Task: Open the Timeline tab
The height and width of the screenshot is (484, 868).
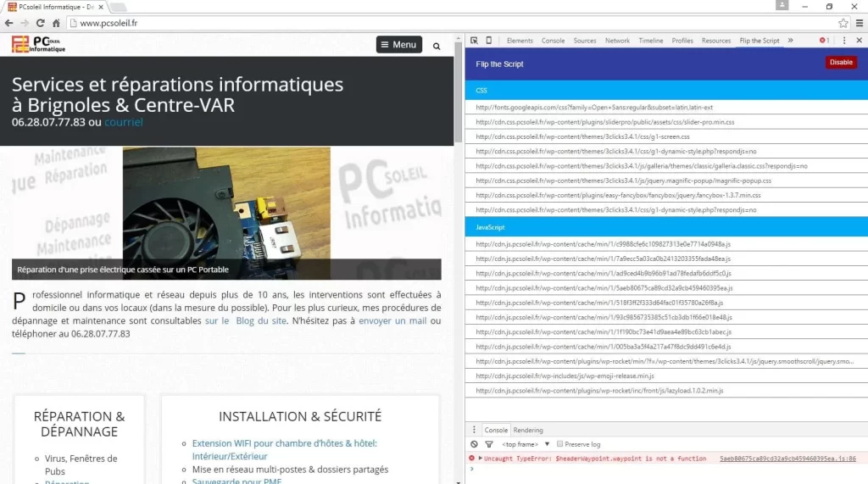Action: [650, 41]
